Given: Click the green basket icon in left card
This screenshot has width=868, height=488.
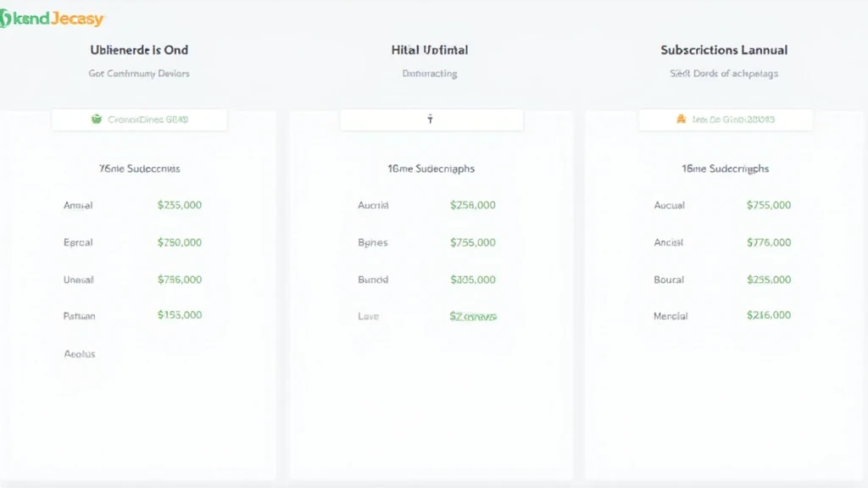Looking at the screenshot, I should pos(97,119).
